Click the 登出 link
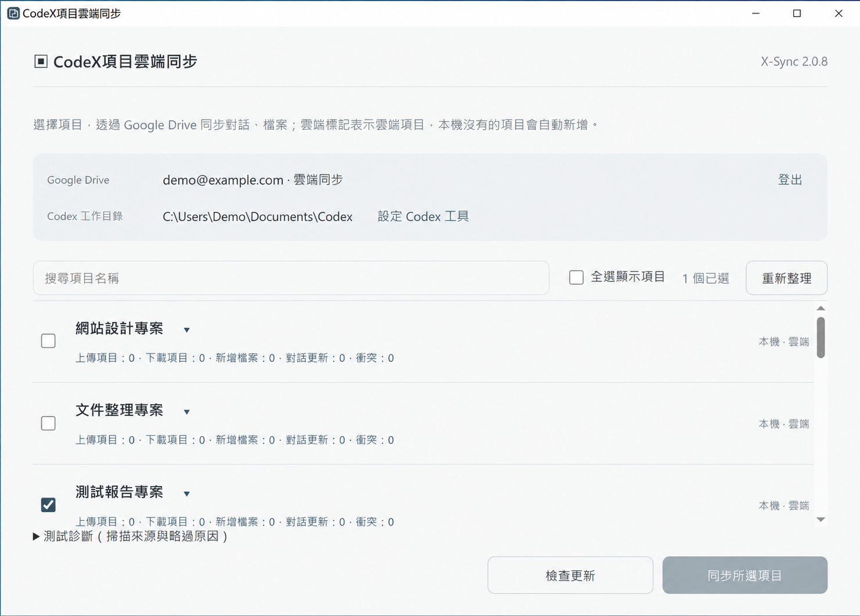860x616 pixels. coord(790,180)
